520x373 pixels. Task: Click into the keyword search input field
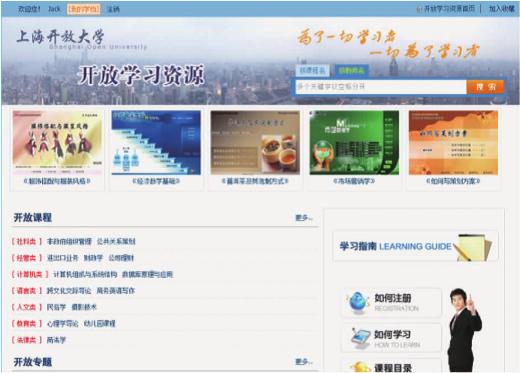[381, 87]
